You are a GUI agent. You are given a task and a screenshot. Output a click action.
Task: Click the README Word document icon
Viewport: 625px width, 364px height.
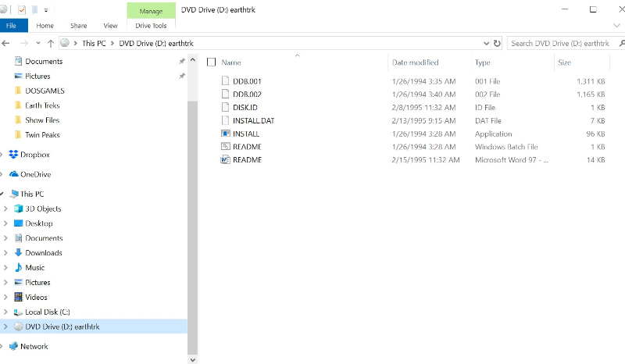coord(226,159)
